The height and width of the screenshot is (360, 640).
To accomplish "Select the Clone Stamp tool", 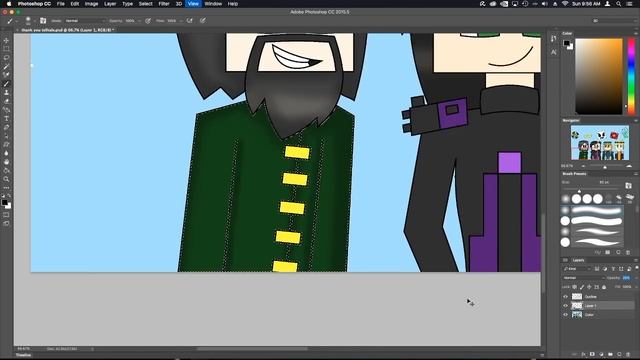I will pyautogui.click(x=6, y=92).
